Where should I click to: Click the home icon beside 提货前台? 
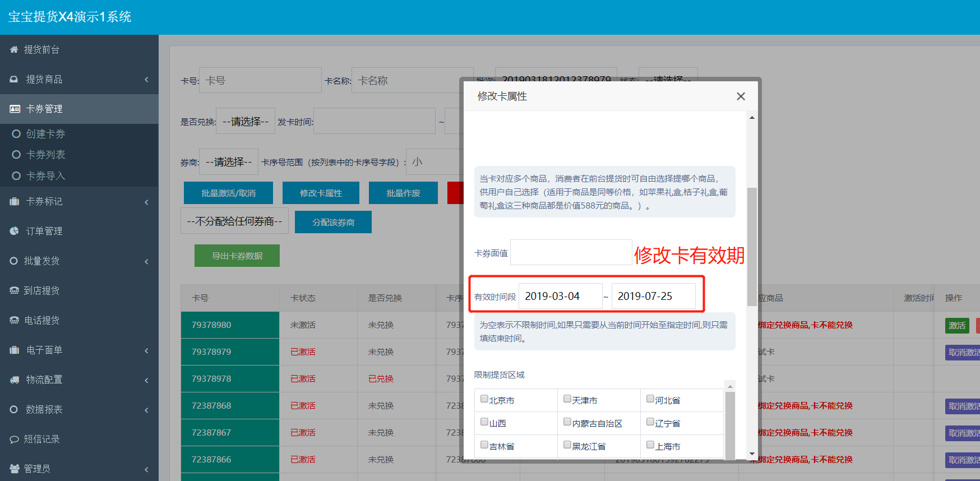(x=14, y=50)
